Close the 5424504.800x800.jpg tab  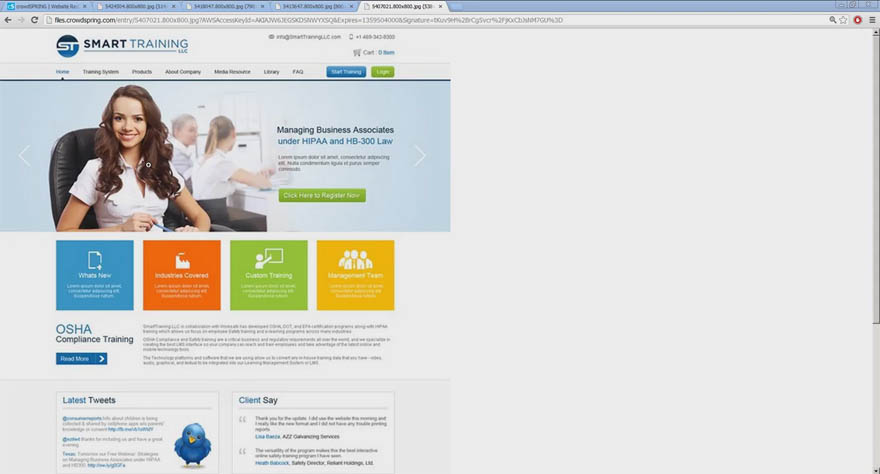click(x=173, y=6)
